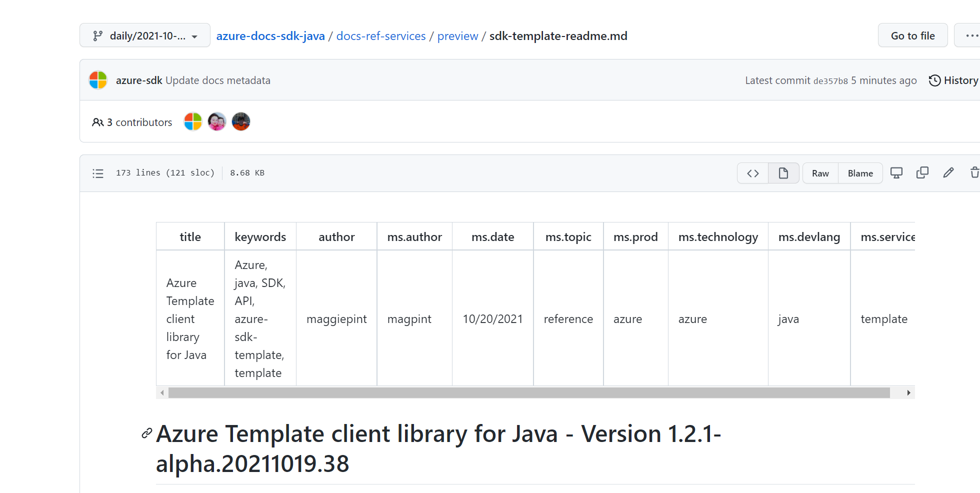Open the Blame view
Image resolution: width=980 pixels, height=493 pixels.
tap(860, 173)
